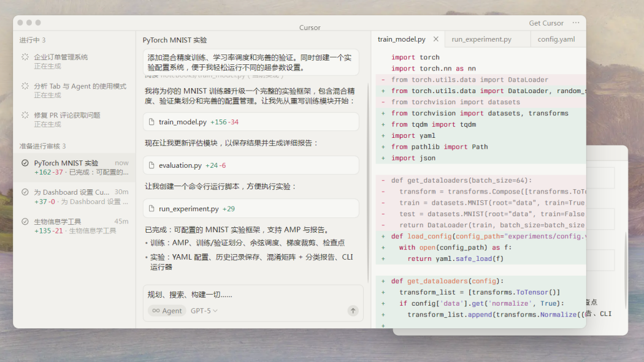Close the train_model.py tab

click(435, 39)
